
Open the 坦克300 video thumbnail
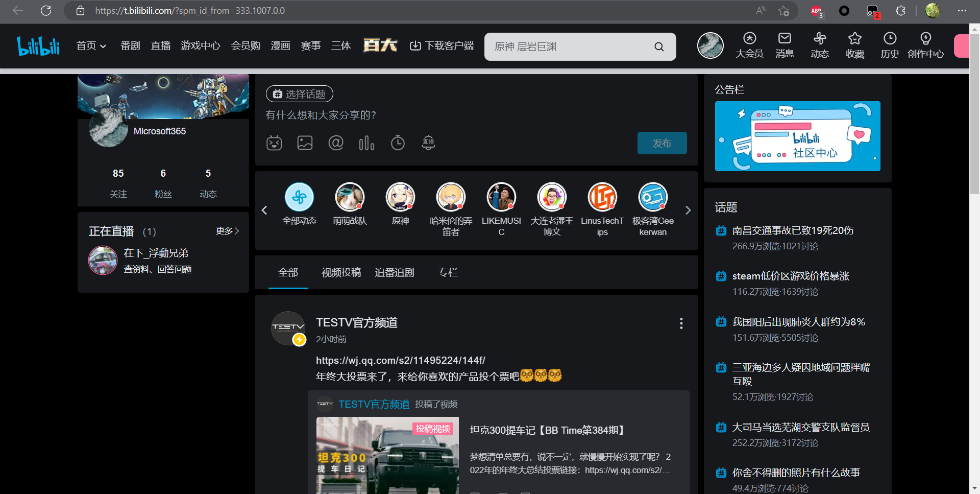coord(387,456)
